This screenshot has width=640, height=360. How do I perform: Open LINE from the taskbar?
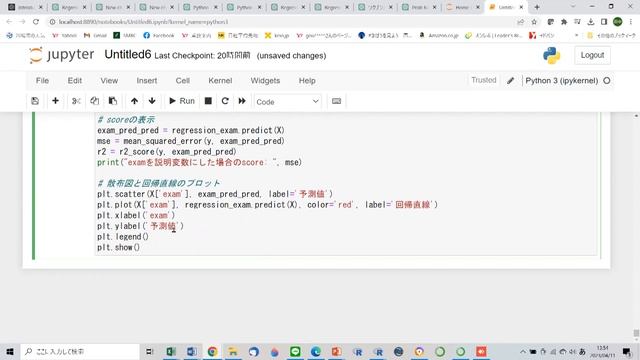[x=295, y=351]
